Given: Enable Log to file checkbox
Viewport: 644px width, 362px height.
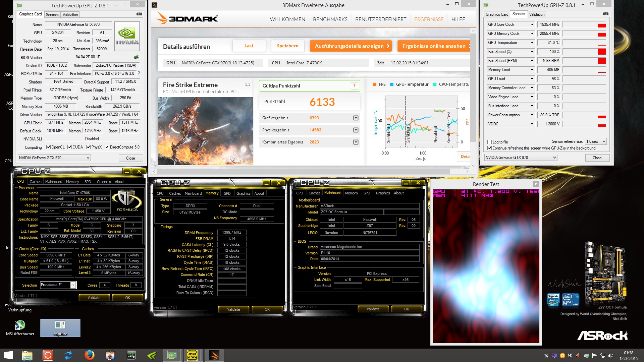Looking at the screenshot, I should coord(490,142).
